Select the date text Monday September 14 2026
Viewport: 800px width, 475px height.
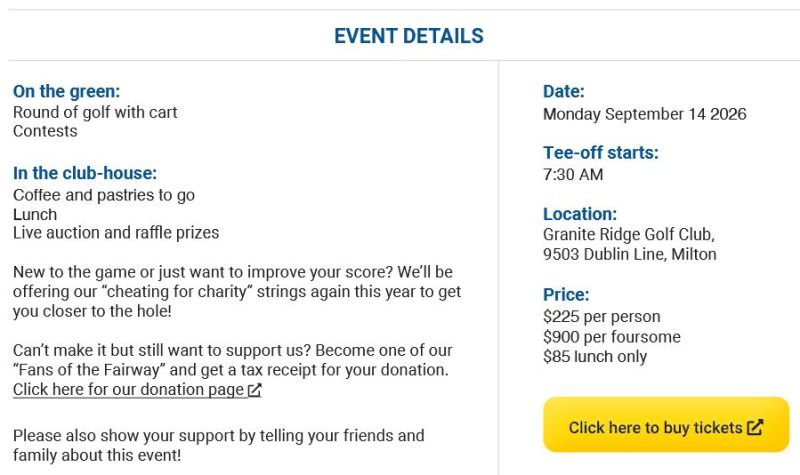(x=644, y=114)
